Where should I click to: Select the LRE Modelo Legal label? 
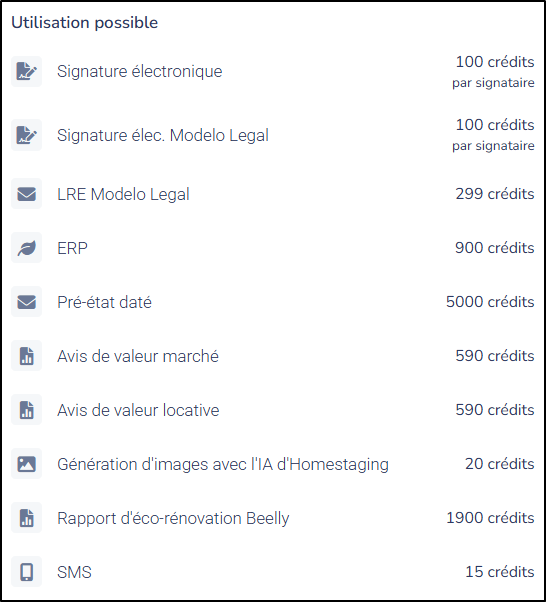[123, 194]
